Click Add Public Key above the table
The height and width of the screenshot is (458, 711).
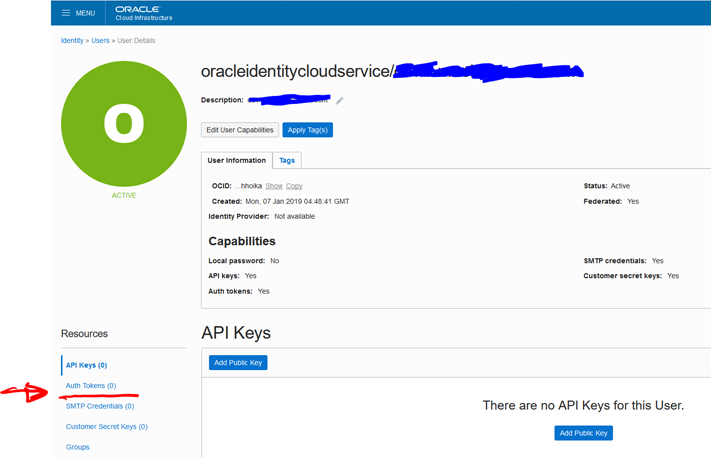(238, 363)
